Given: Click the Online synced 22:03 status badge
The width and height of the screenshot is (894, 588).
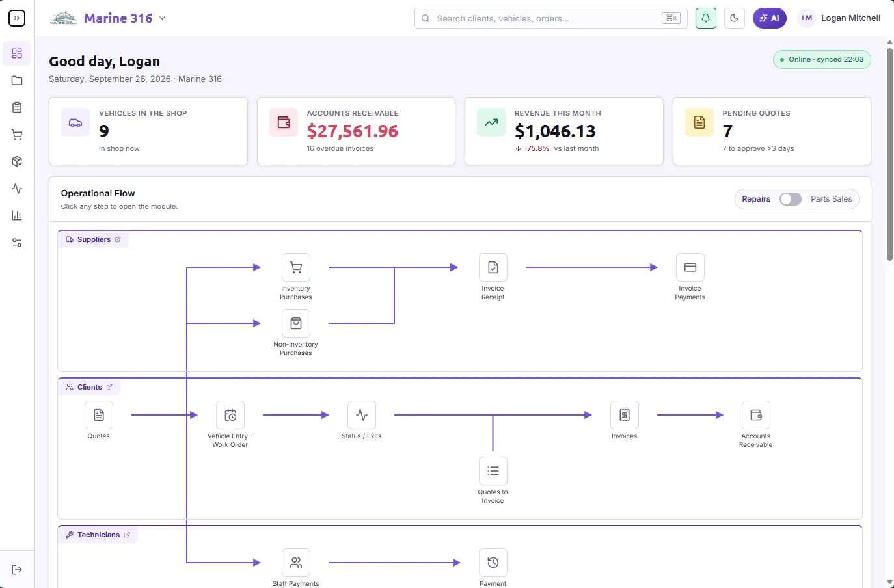Looking at the screenshot, I should [822, 59].
